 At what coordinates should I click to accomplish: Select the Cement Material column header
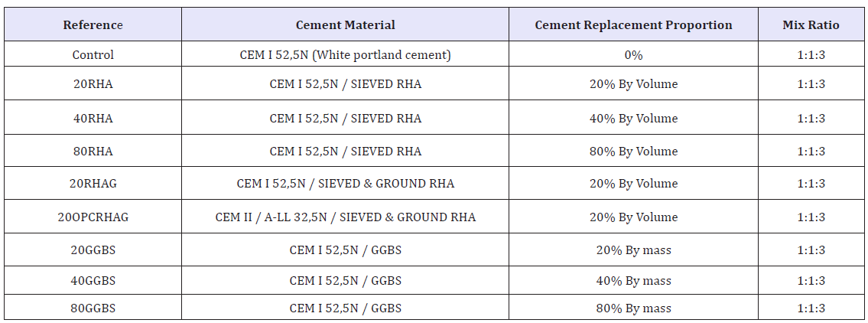(x=345, y=25)
